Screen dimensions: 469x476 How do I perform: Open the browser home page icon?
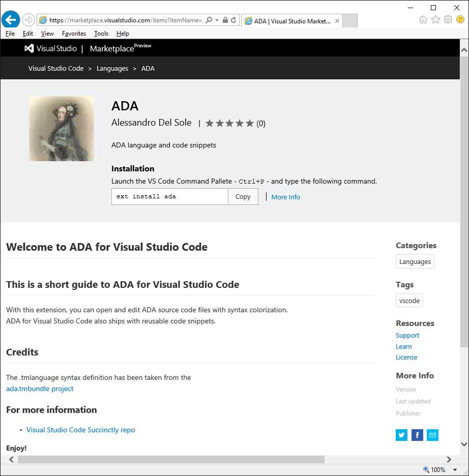tap(423, 19)
